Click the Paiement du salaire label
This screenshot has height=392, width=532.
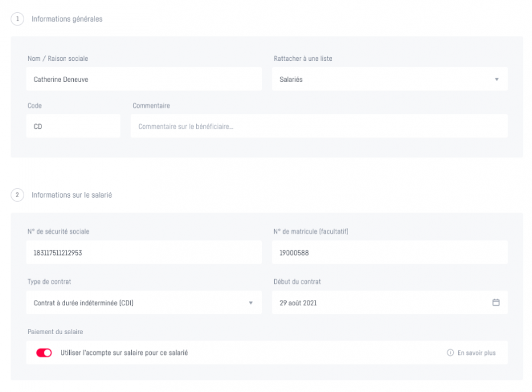55,332
